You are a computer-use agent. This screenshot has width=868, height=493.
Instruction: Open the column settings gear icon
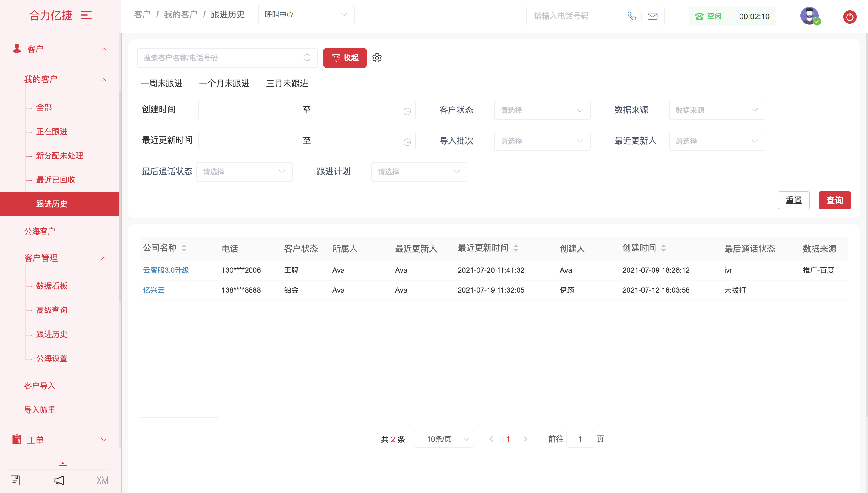[x=377, y=58]
